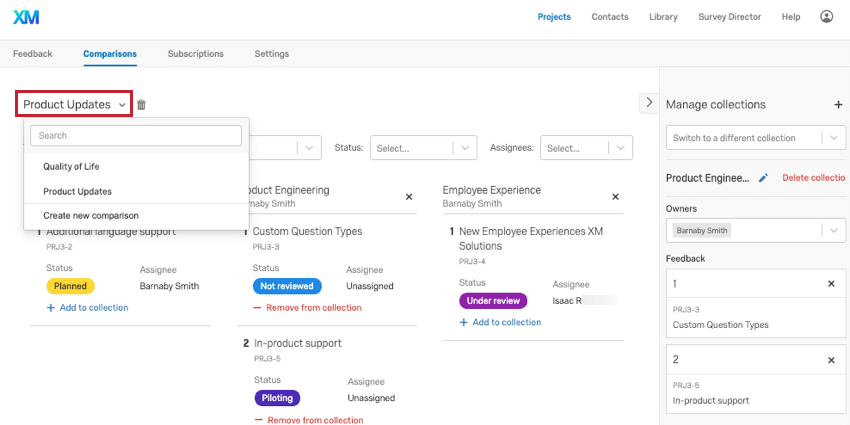850x425 pixels.
Task: Choose Create new comparison option
Action: (90, 215)
